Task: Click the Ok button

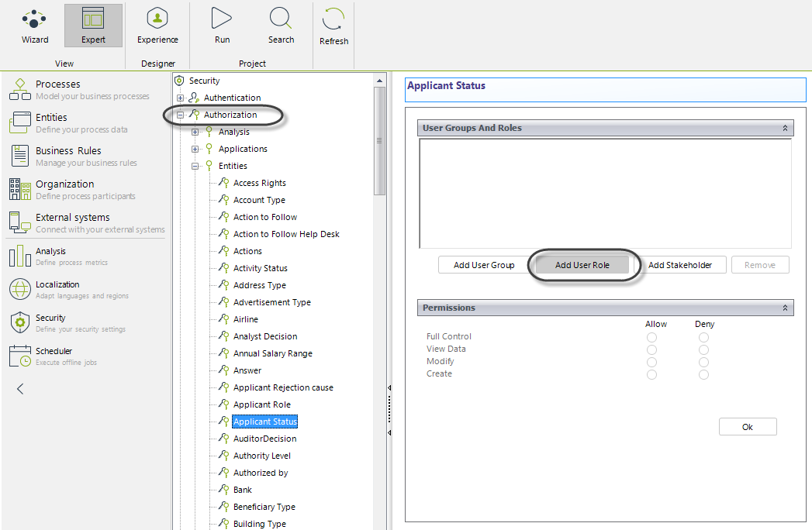Action: click(x=747, y=427)
